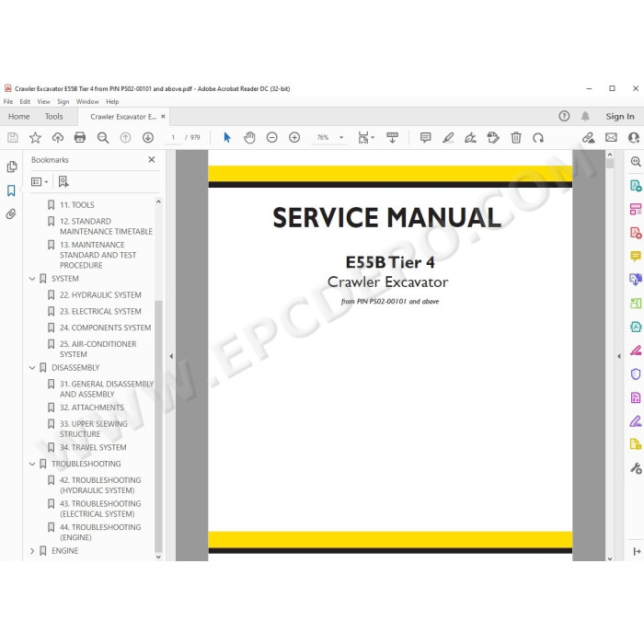Click the Sign In button
This screenshot has width=644, height=644.
point(620,116)
